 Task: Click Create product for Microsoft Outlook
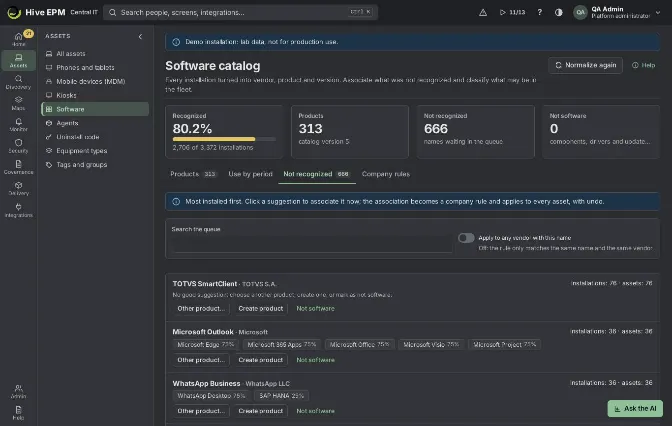click(261, 360)
